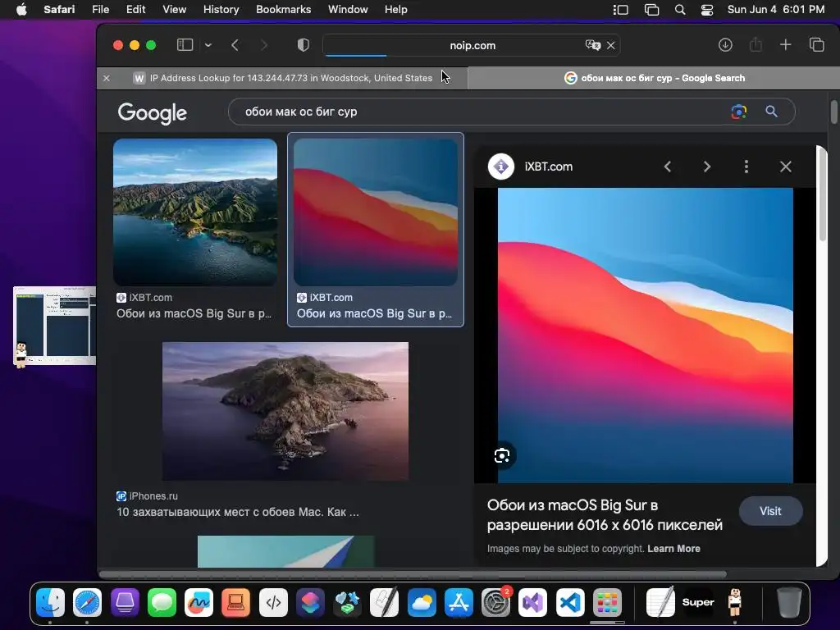Open the History menu

pos(221,10)
